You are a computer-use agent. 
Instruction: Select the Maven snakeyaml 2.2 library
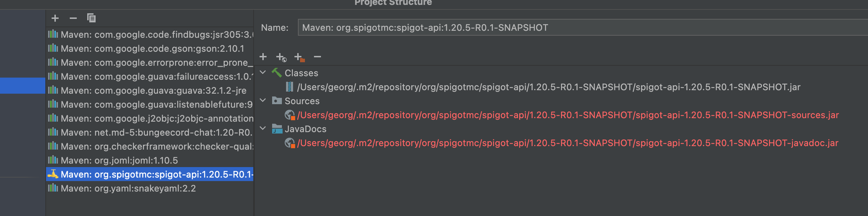click(150, 188)
